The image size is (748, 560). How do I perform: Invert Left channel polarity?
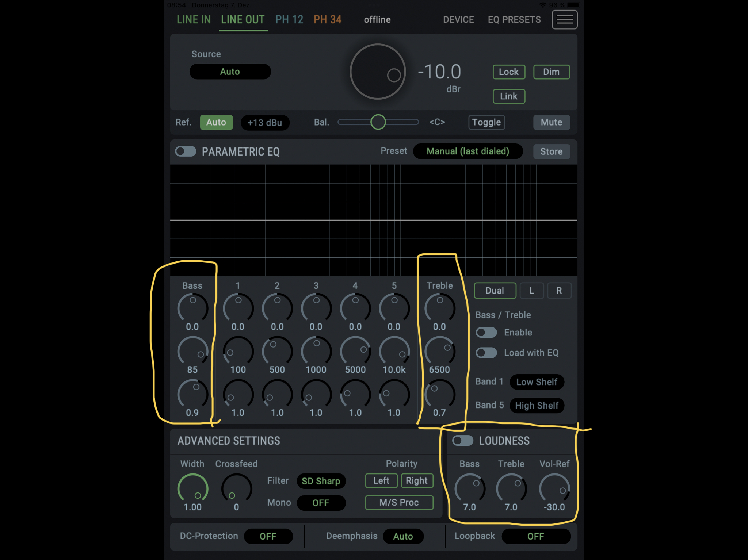381,481
